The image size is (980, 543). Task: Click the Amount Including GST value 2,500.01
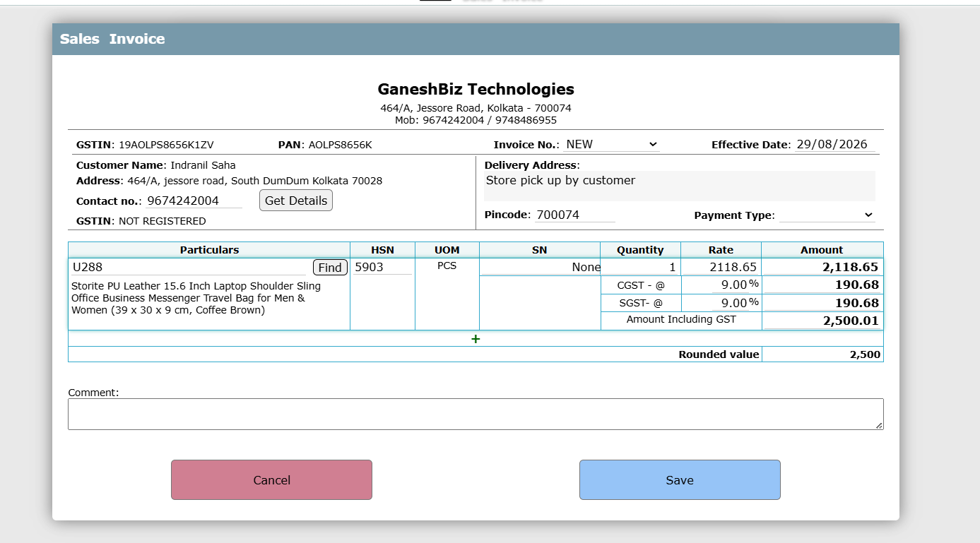(822, 321)
